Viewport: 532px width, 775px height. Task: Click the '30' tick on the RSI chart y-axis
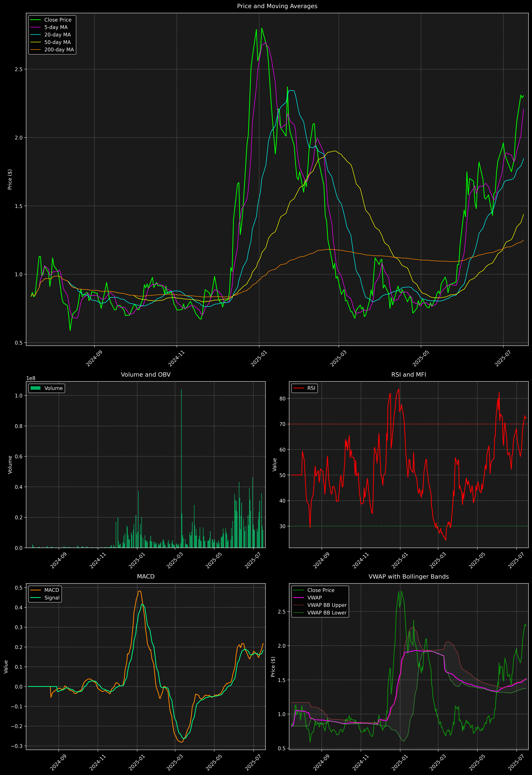(283, 526)
